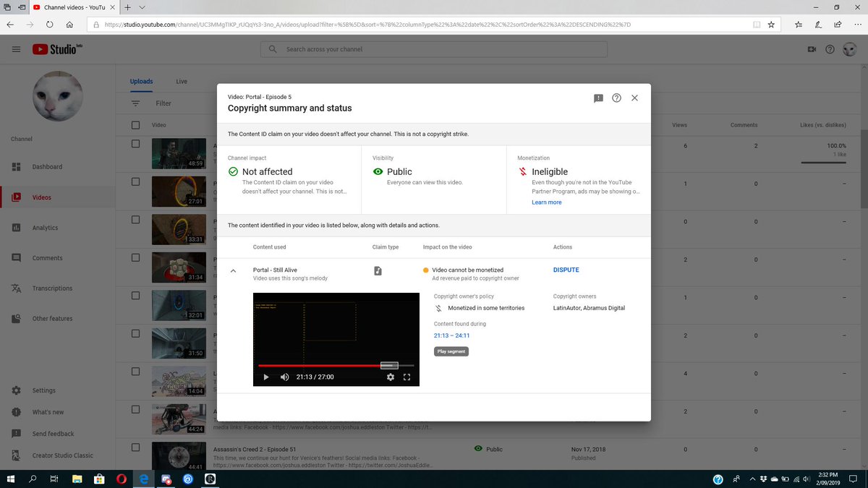Image resolution: width=868 pixels, height=488 pixels.
Task: Open help in the copyright dialog
Action: 616,98
